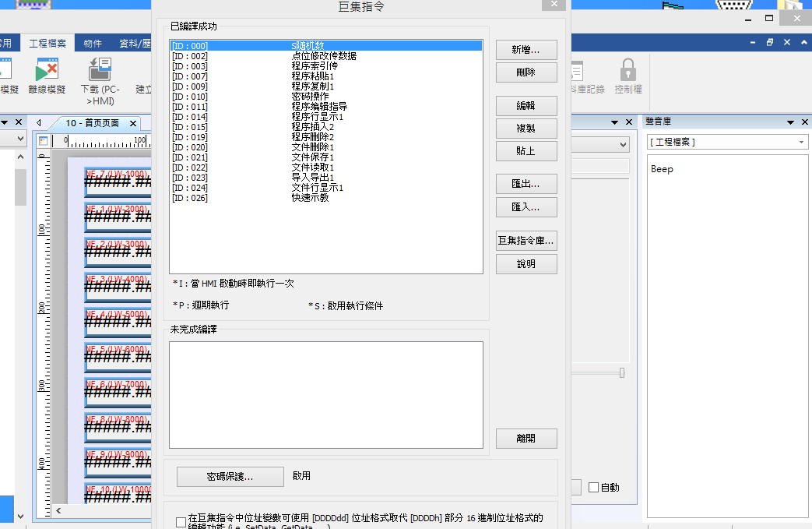Screen dimensions: 812x529
Task: Switch to the 物件 ribbon tab
Action: (93, 44)
